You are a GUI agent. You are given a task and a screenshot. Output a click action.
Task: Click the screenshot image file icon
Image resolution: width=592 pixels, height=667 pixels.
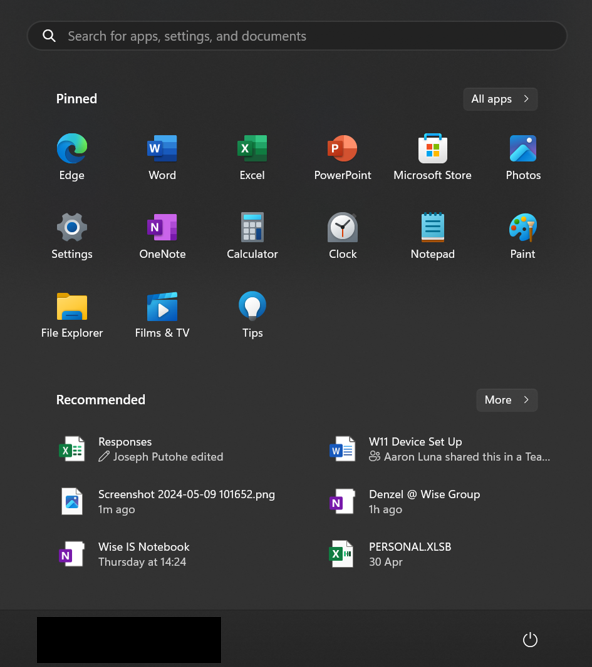point(72,502)
